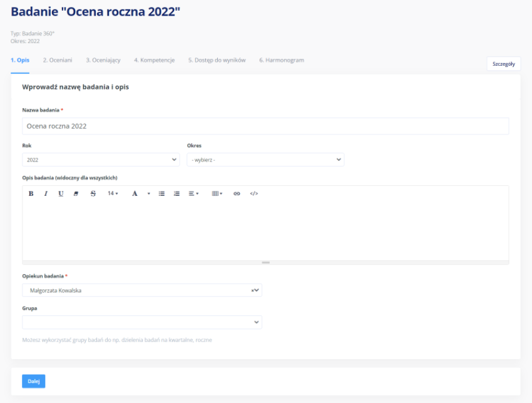Click the Grupa hint text about grupy badań
This screenshot has height=403, width=532.
coord(117,340)
